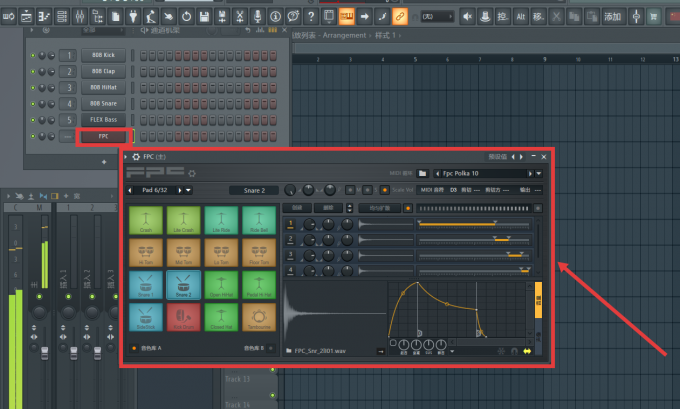Image resolution: width=680 pixels, height=409 pixels.
Task: Open the Fpc Polka 10 dropdown menu
Action: coord(539,173)
